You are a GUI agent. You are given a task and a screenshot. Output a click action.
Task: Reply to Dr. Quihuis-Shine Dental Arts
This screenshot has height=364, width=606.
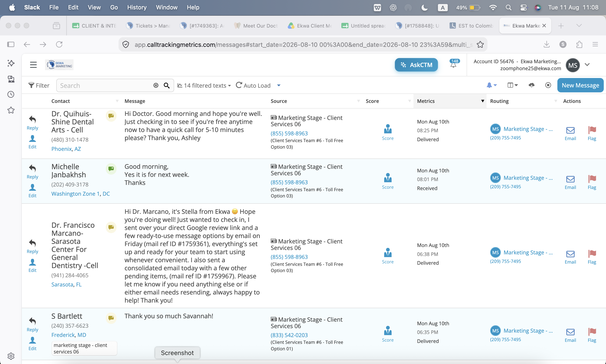point(32,123)
